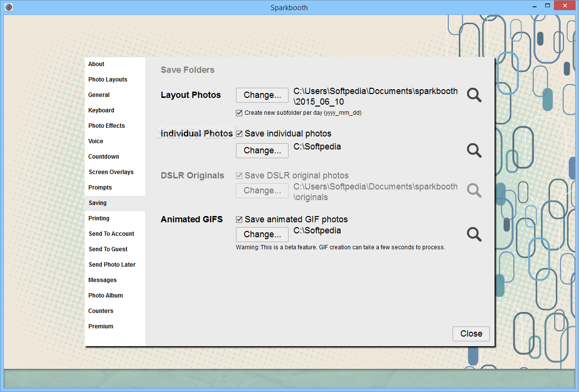Change the Individual Photos save folder
579x392 pixels.
(262, 150)
